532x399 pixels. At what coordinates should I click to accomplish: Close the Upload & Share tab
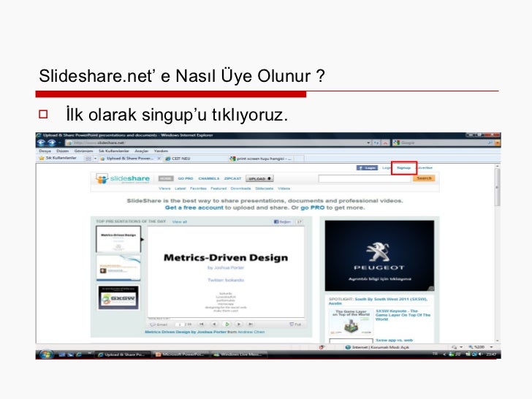(159, 159)
